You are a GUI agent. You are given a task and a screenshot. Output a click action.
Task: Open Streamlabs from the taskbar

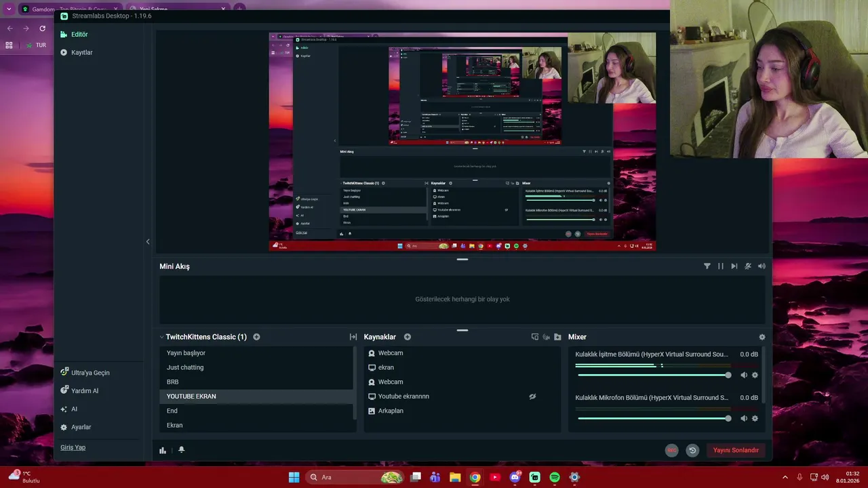pos(534,477)
